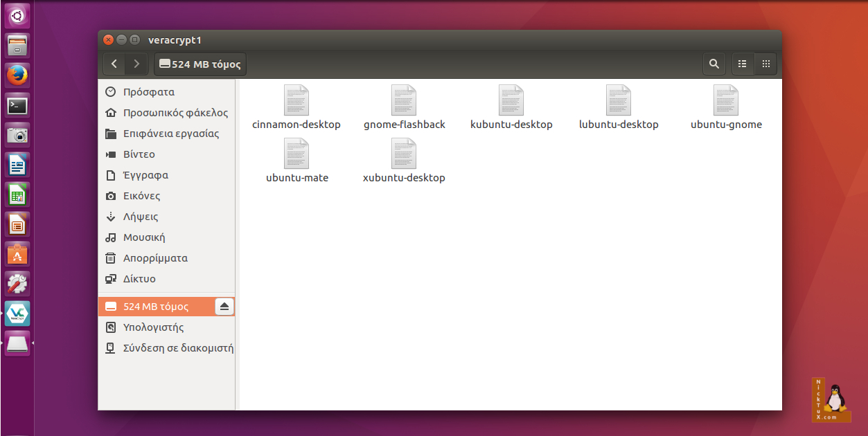Open VeraCrypt from the launcher
Image resolution: width=868 pixels, height=436 pixels.
point(17,314)
